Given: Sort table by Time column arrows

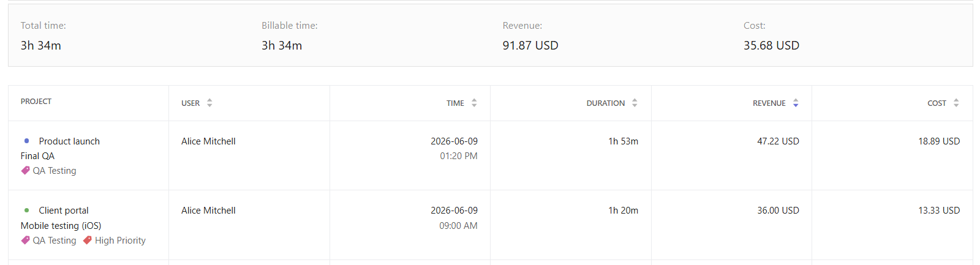Looking at the screenshot, I should coord(474,103).
